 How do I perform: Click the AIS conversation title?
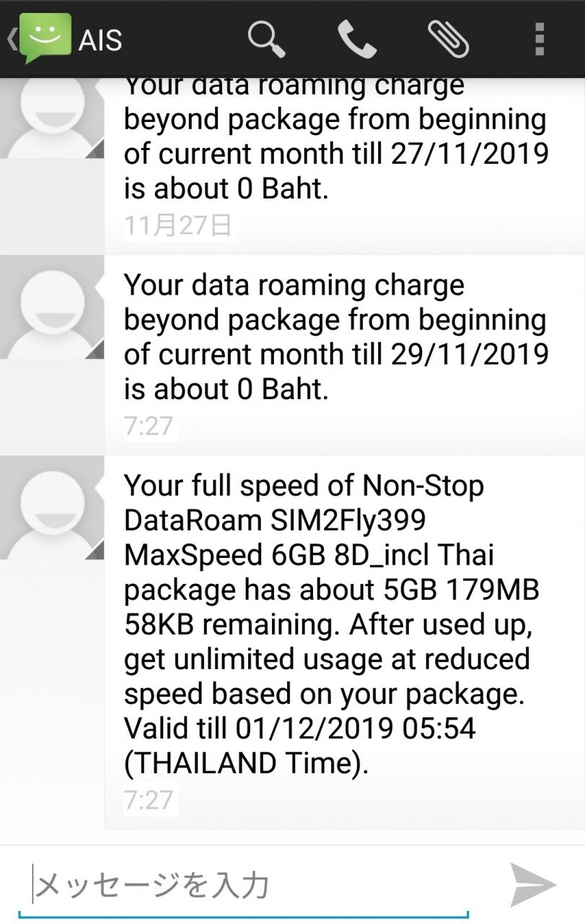(100, 40)
